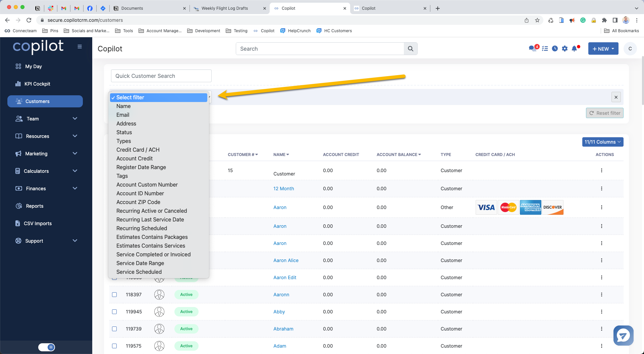The width and height of the screenshot is (644, 354).
Task: Open the Abby customer link
Action: point(279,312)
